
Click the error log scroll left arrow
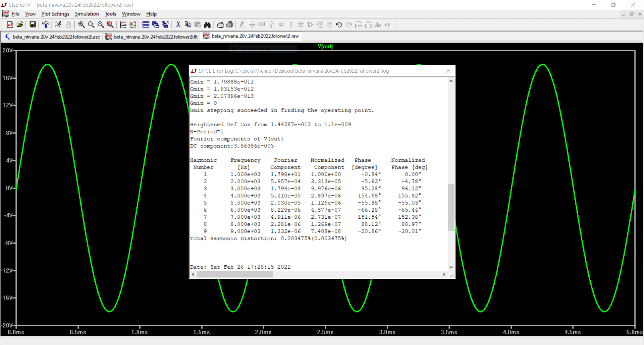[x=193, y=274]
